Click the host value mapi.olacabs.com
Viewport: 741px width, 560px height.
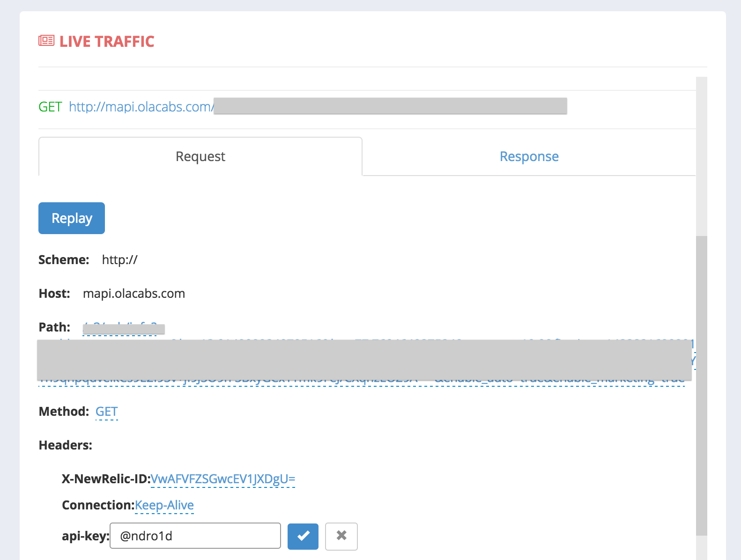click(134, 294)
